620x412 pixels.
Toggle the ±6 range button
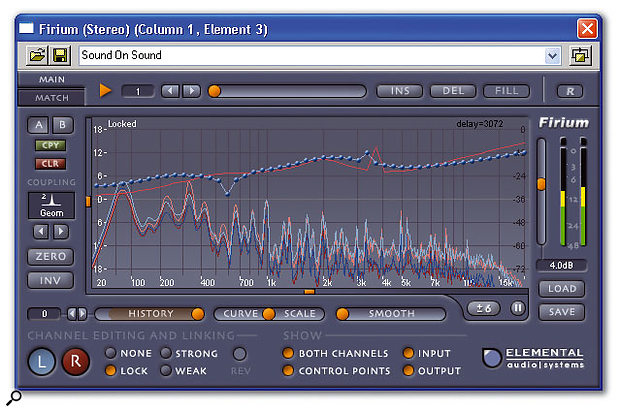pos(484,308)
